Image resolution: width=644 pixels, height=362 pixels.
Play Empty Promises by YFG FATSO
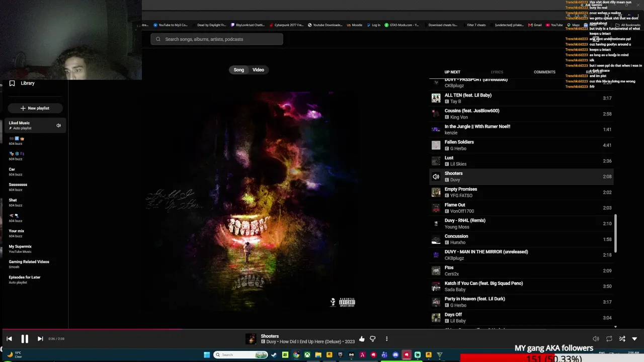pyautogui.click(x=522, y=192)
